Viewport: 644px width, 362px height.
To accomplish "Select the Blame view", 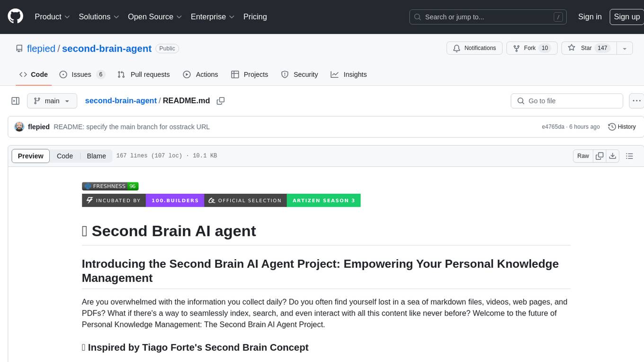I will pos(96,156).
